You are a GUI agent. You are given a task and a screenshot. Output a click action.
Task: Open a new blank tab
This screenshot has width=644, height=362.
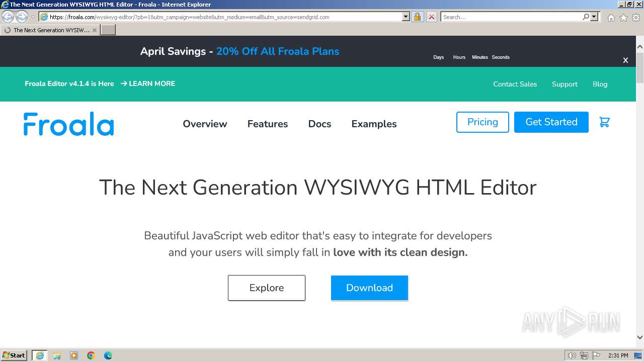click(x=108, y=30)
